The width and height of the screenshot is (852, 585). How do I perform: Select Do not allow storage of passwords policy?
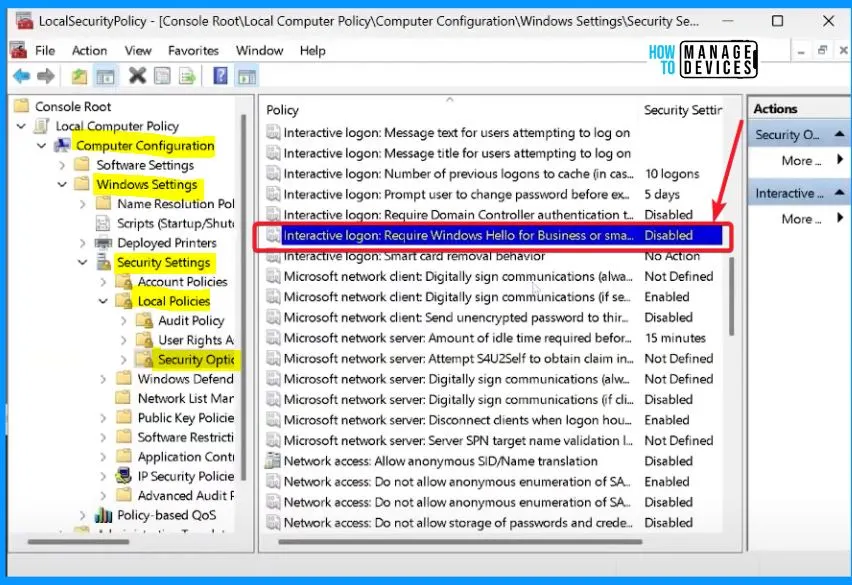(493, 523)
